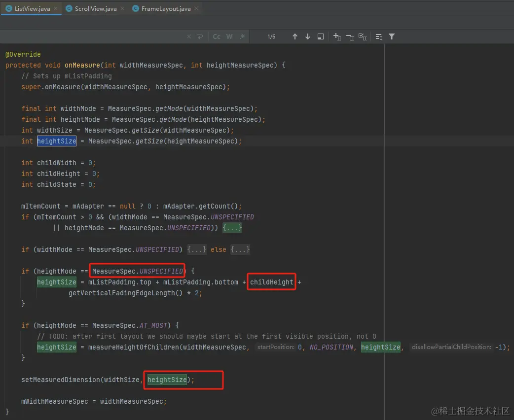
Task: Click the new line icon in search field
Action: tap(200, 36)
